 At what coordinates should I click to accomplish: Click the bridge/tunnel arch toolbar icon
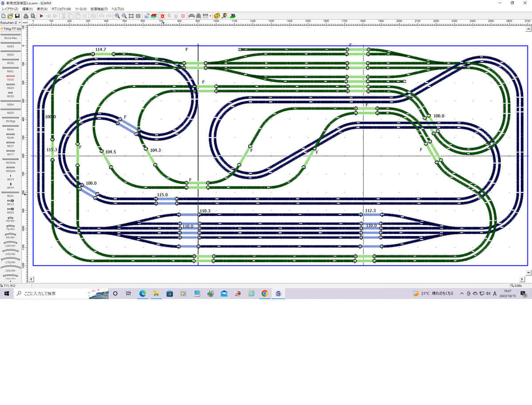pos(192,16)
